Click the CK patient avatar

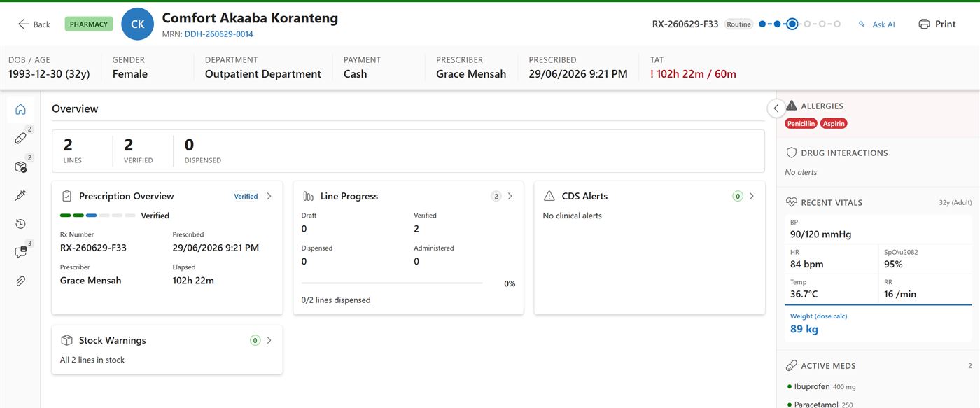137,24
